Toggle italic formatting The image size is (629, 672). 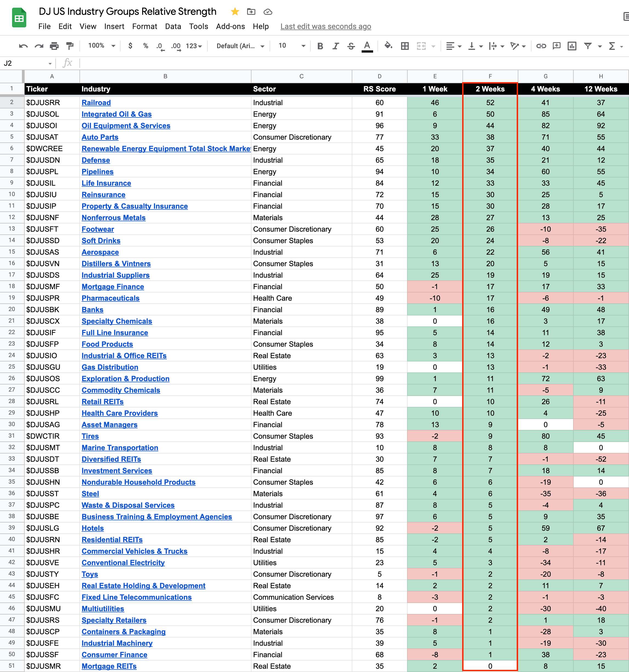(x=336, y=46)
